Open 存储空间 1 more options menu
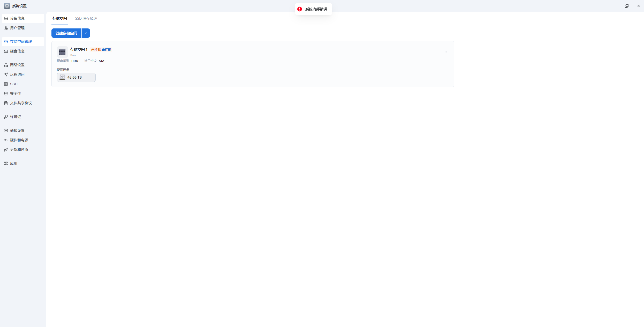Screen dimensions: 644x327 tap(445, 52)
